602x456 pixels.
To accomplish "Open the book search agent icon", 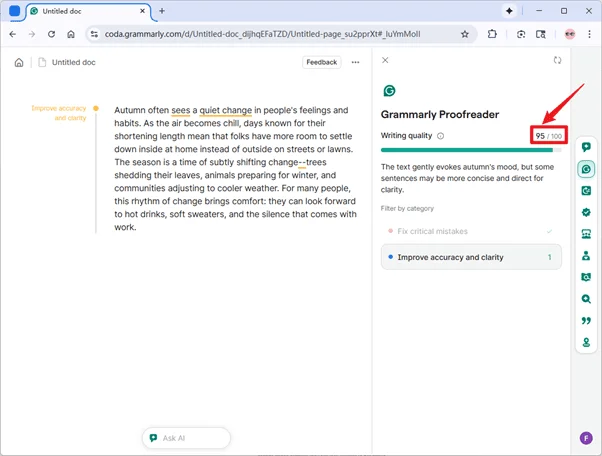I will [586, 277].
